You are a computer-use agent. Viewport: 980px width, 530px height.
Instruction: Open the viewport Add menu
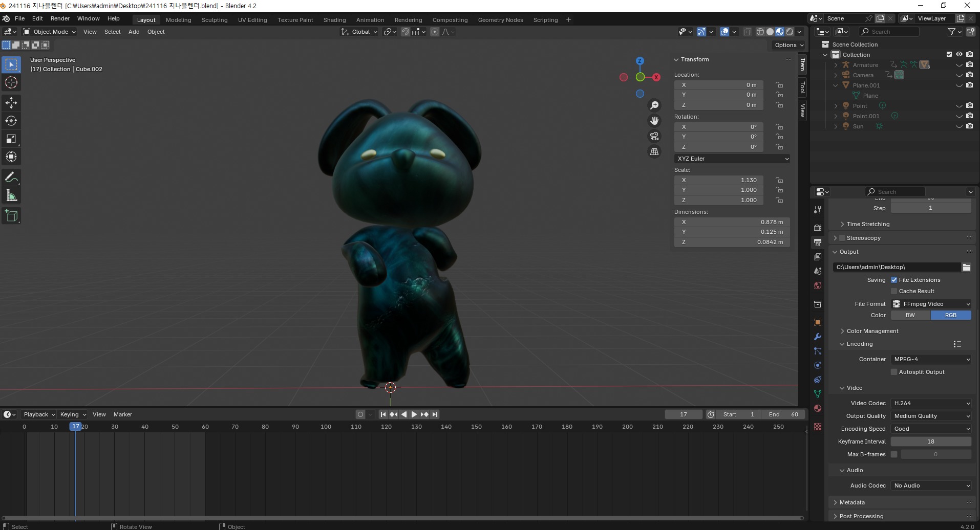tap(134, 32)
